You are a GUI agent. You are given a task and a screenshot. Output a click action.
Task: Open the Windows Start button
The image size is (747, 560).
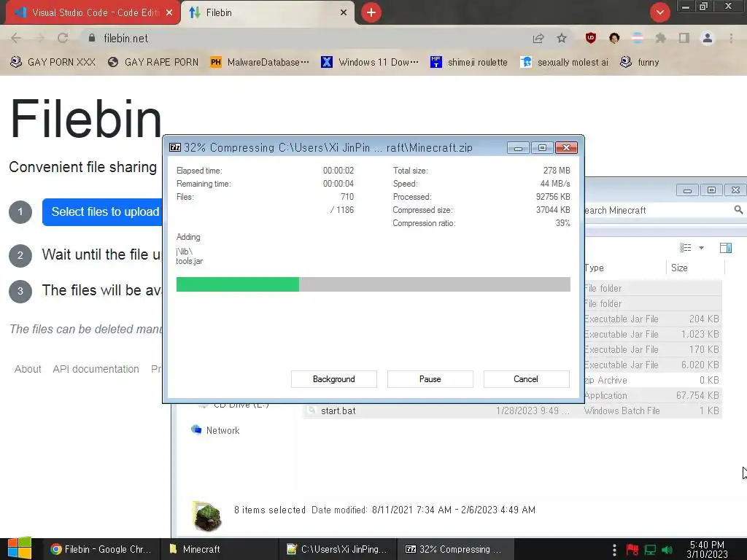coord(20,548)
